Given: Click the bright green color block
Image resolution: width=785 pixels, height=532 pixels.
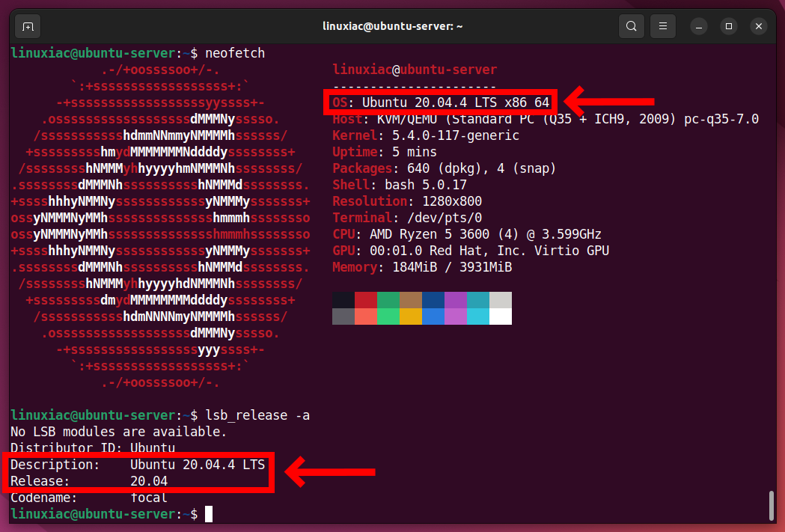Looking at the screenshot, I should click(x=388, y=317).
